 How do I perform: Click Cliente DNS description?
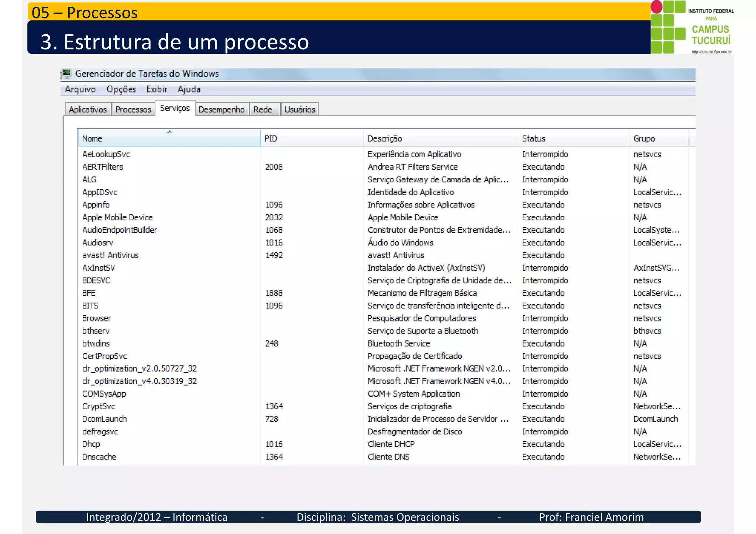pyautogui.click(x=389, y=457)
